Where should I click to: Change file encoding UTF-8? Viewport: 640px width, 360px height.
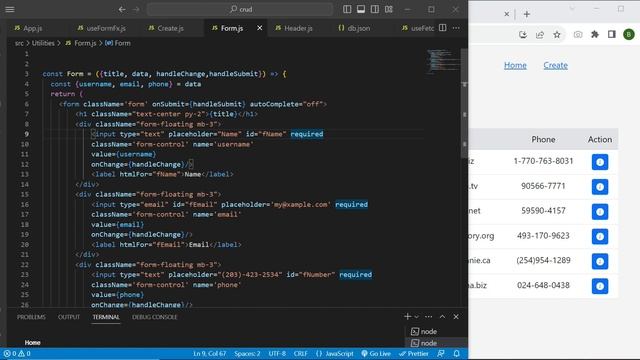pos(277,353)
